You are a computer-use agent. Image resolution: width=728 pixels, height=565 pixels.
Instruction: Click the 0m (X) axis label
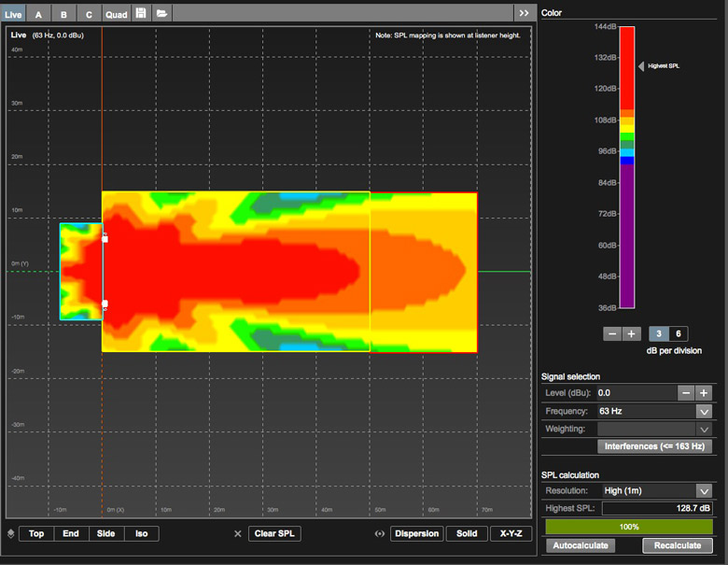pos(115,510)
